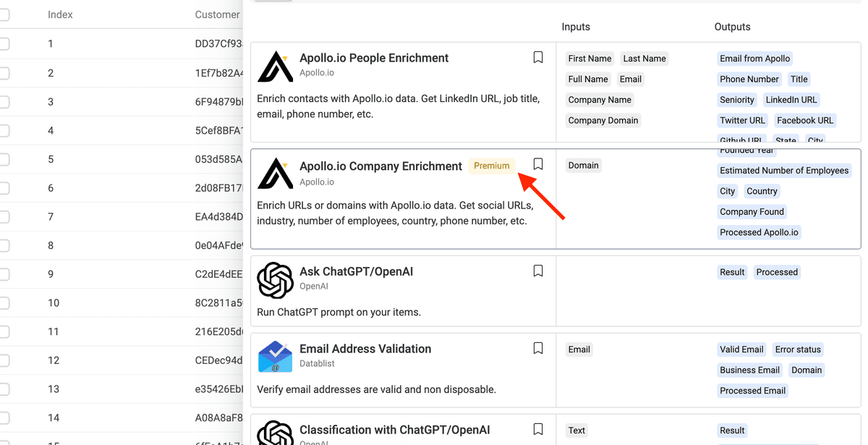The width and height of the screenshot is (868, 445).
Task: Click the Classification with ChatGPT OpenAI logo
Action: (x=276, y=433)
